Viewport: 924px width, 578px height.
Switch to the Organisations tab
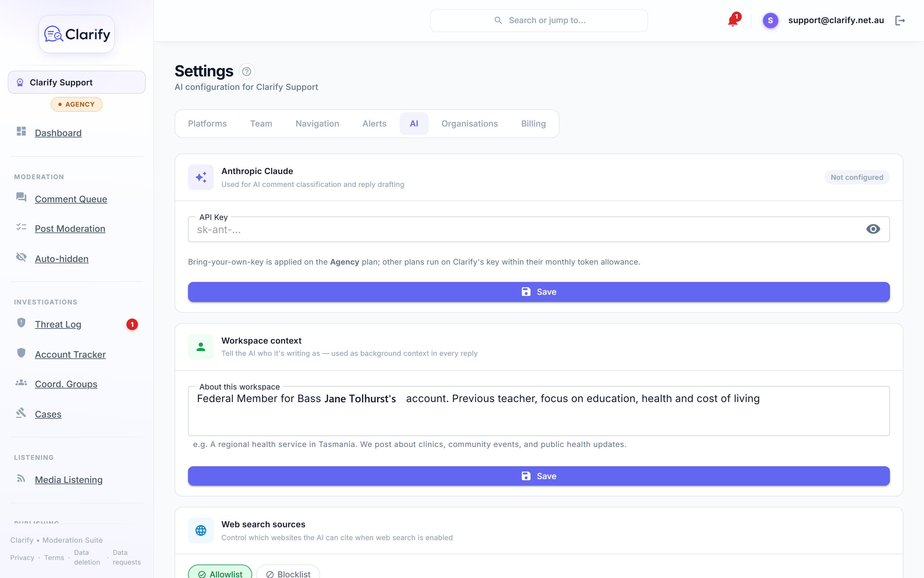point(470,124)
